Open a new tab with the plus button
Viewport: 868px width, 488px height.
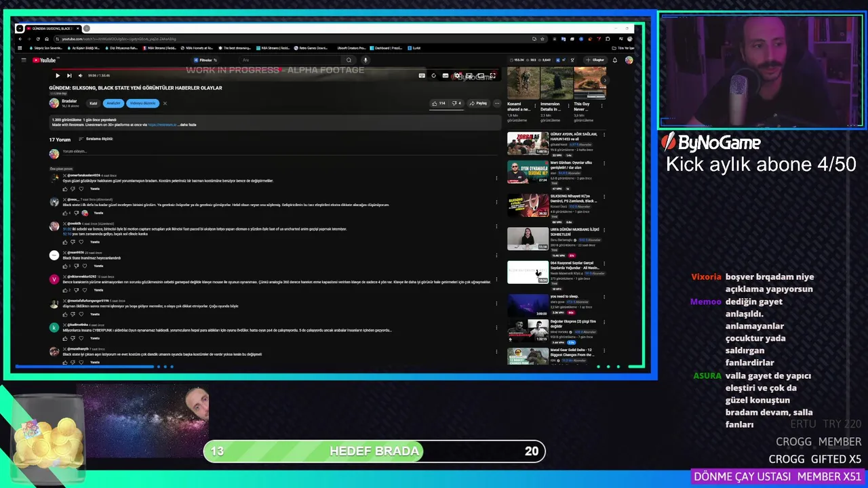point(87,28)
